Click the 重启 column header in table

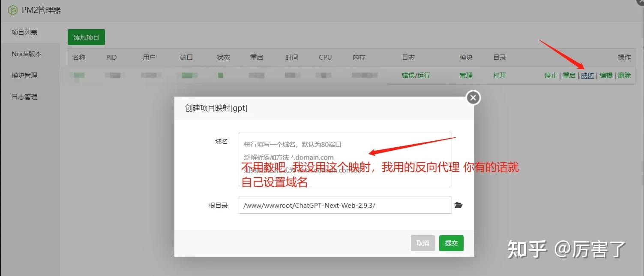pyautogui.click(x=257, y=57)
